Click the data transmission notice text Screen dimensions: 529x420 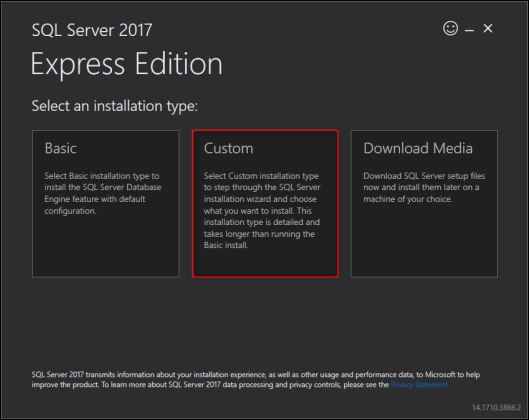(256, 380)
